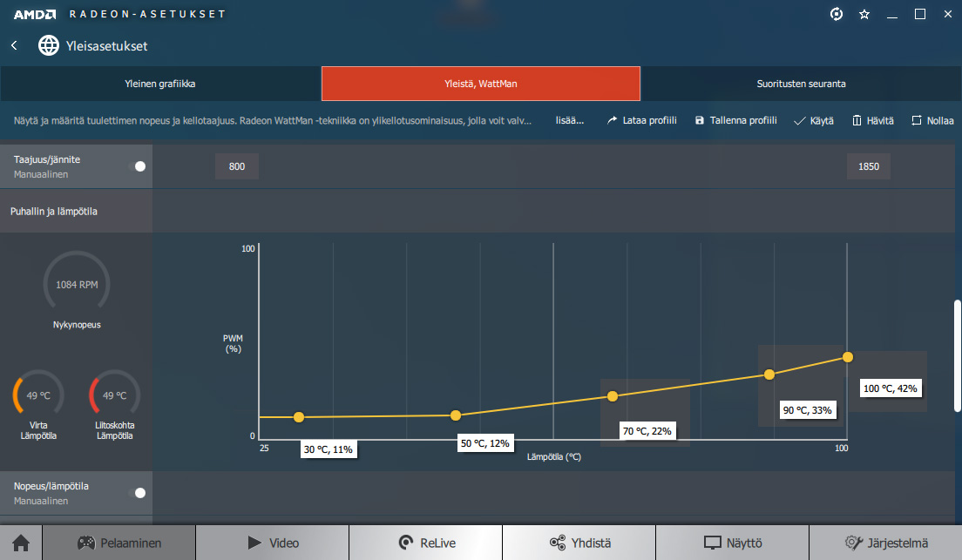Open the Näyttö section label
Image resolution: width=962 pixels, height=560 pixels.
[744, 543]
